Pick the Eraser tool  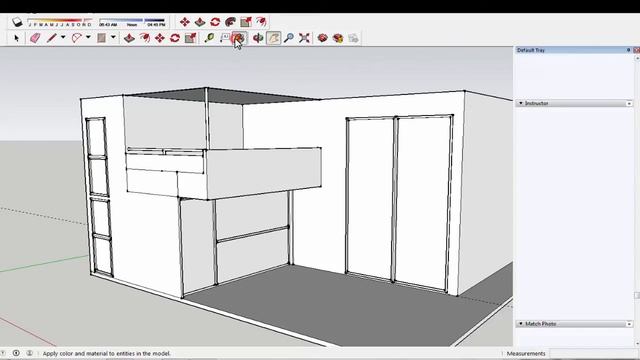[x=35, y=38]
